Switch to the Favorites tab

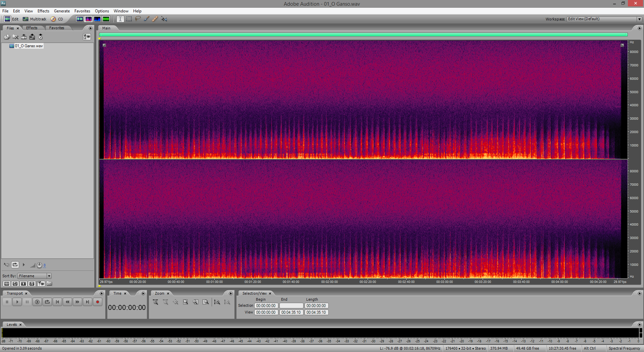pyautogui.click(x=56, y=28)
